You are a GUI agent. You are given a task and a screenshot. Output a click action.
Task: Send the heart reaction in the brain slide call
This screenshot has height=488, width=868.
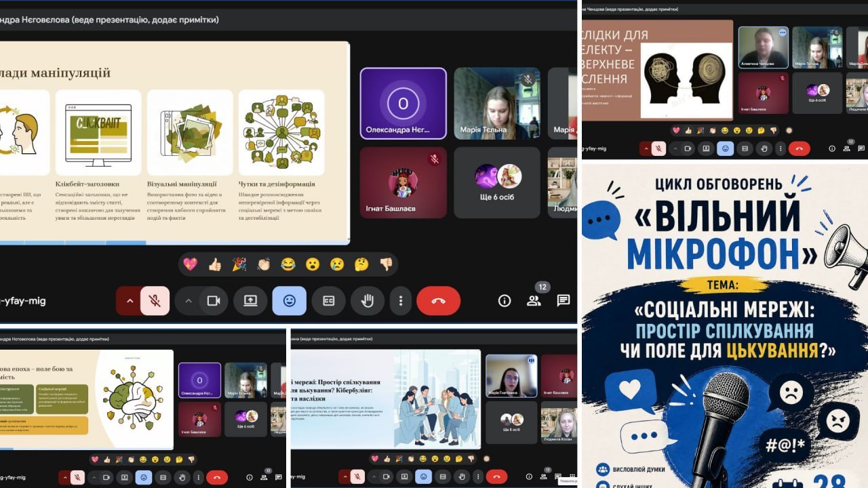94,459
